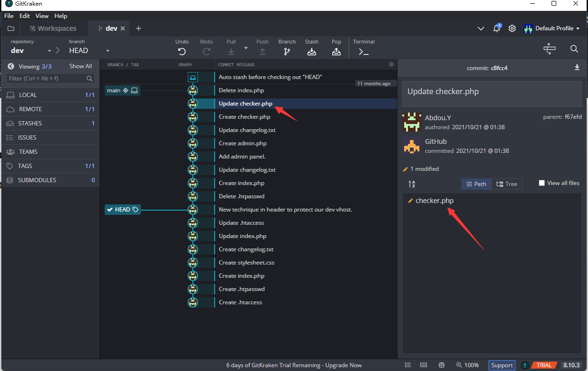Viewport: 588px width, 371px height.
Task: Pull changes with the Pull icon
Action: 231,52
